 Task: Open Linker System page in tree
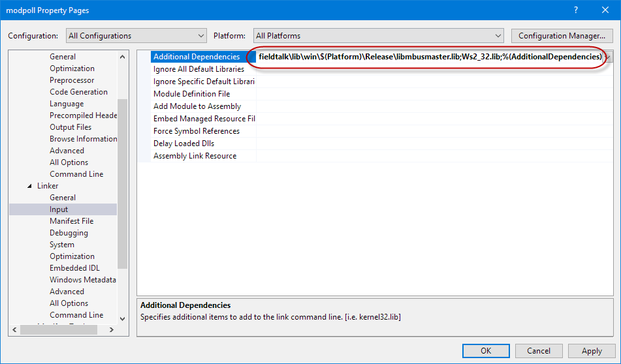pos(62,245)
